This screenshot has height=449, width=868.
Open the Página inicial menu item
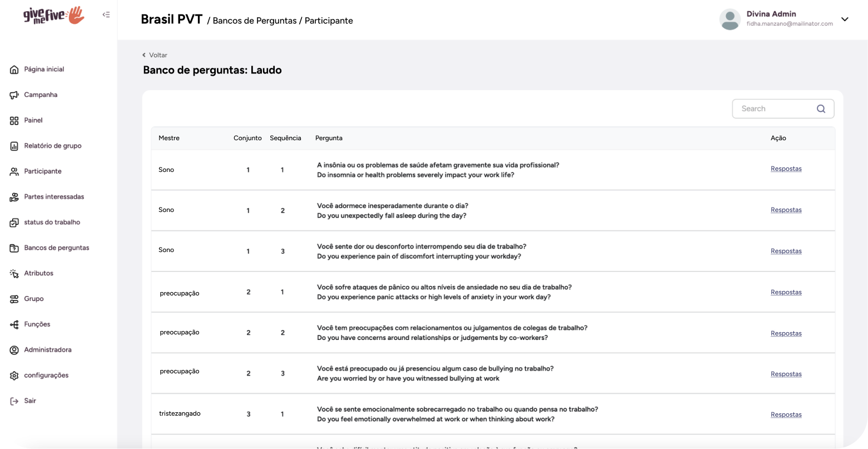[x=44, y=70]
